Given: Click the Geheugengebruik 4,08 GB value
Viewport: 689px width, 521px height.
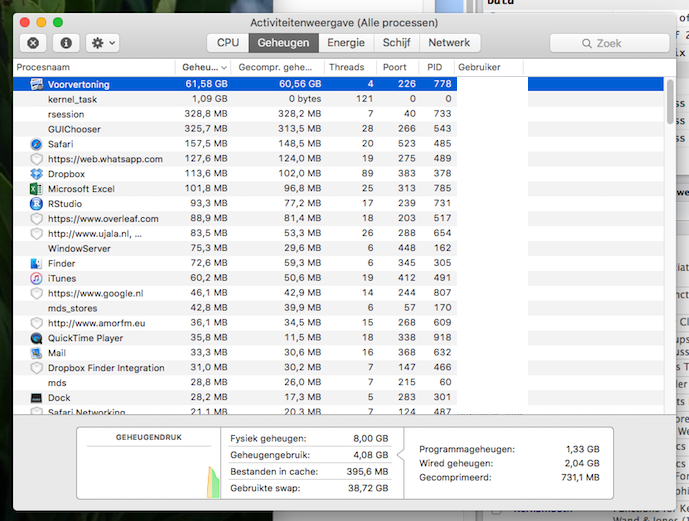Looking at the screenshot, I should (370, 455).
